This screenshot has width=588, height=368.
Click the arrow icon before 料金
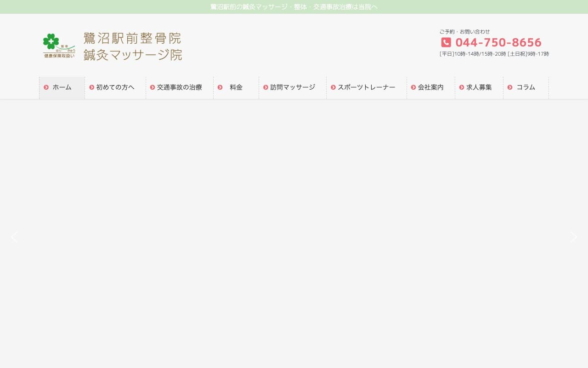(x=219, y=87)
